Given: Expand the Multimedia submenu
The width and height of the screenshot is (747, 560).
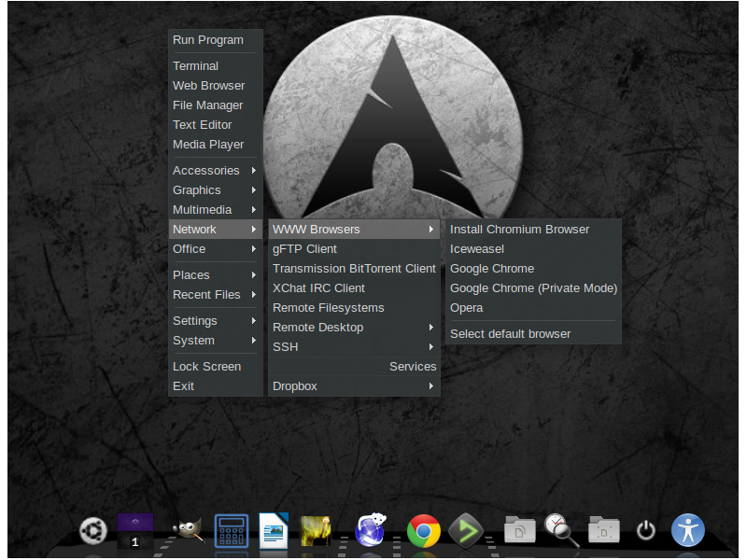Looking at the screenshot, I should click(x=216, y=209).
